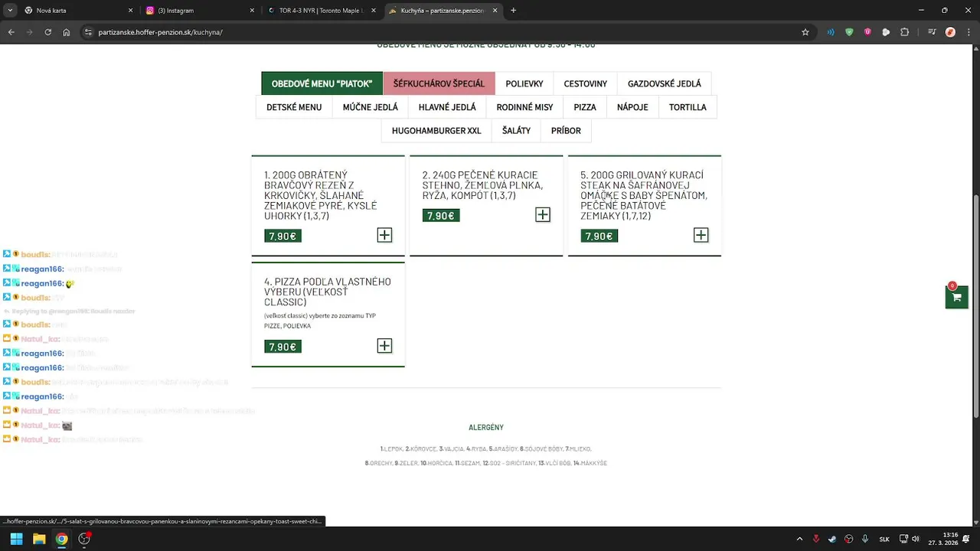
Task: Open the Extensions puzzle piece menu
Action: (x=904, y=32)
